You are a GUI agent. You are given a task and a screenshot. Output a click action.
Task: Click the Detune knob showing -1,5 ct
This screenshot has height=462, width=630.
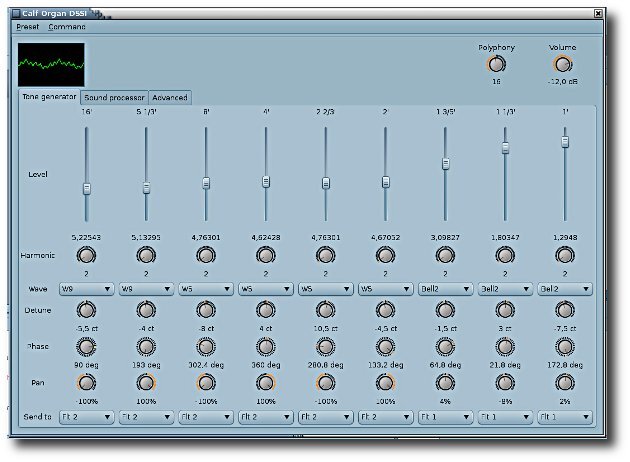tap(445, 310)
